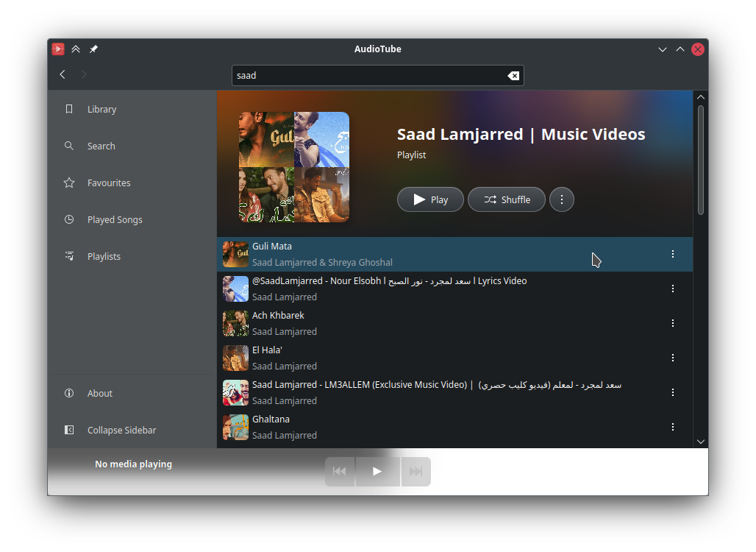This screenshot has height=552, width=756.
Task: Click the magnifier icon beside Search
Action: point(69,146)
